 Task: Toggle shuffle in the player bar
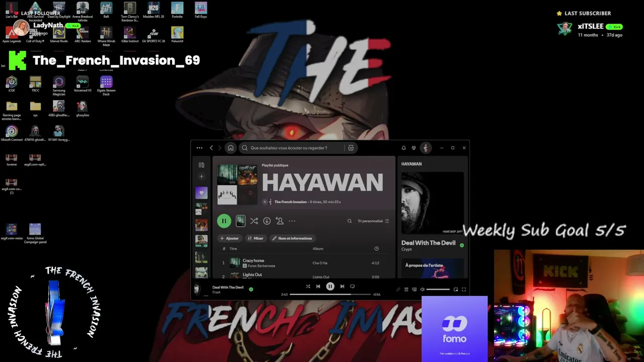(308, 287)
